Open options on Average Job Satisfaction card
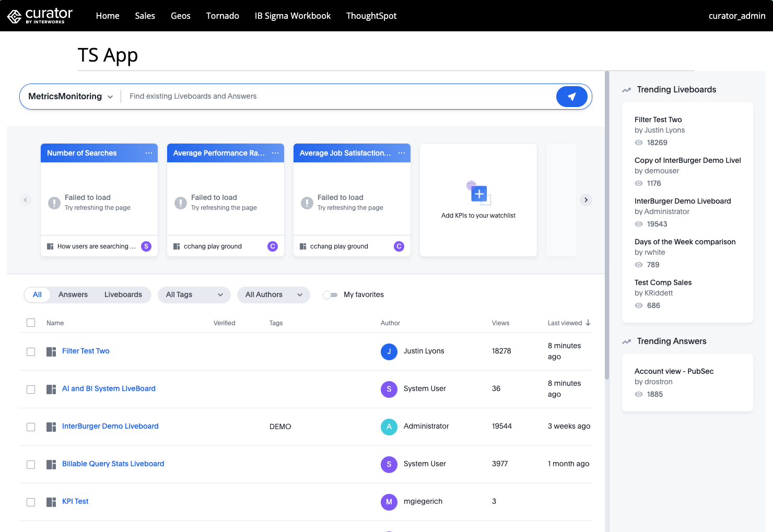Image resolution: width=773 pixels, height=532 pixels. pos(402,153)
